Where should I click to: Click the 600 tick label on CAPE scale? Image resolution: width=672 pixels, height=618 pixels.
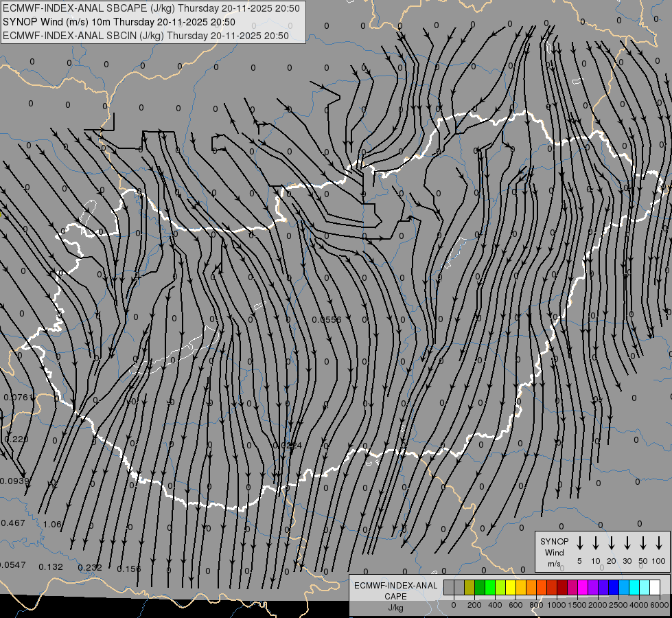515,605
